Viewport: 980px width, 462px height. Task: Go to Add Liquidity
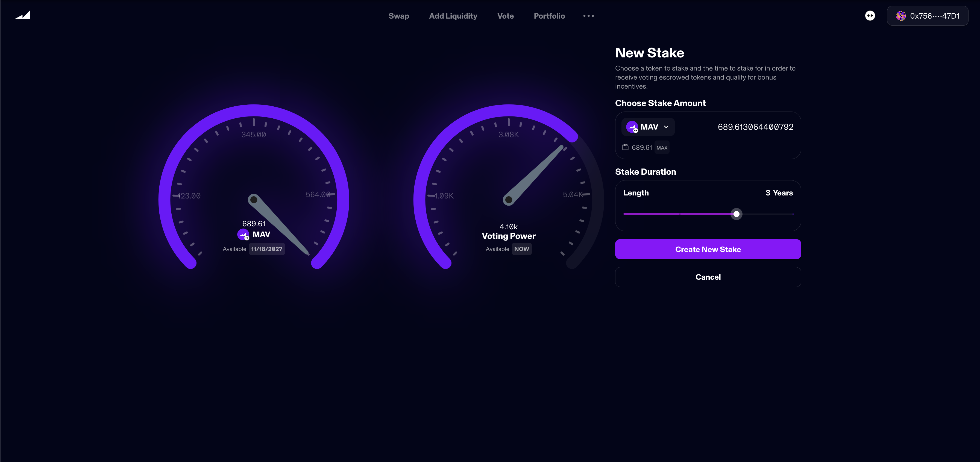point(453,16)
